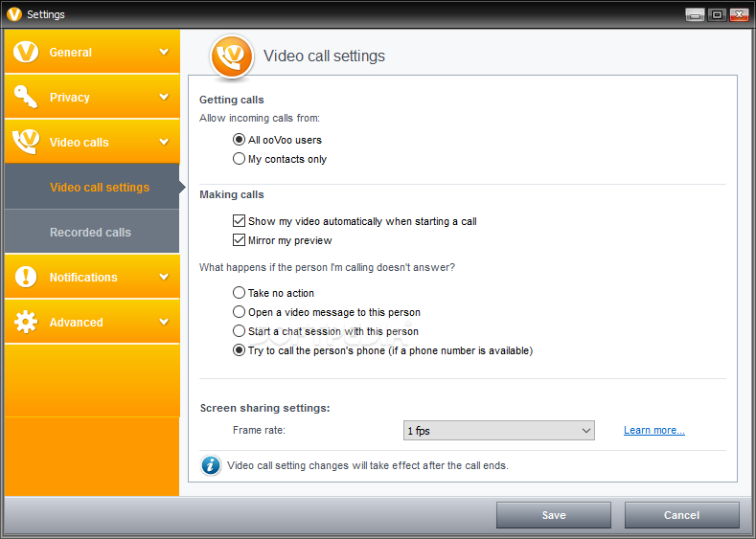Click the Frame rate label

coord(259,430)
